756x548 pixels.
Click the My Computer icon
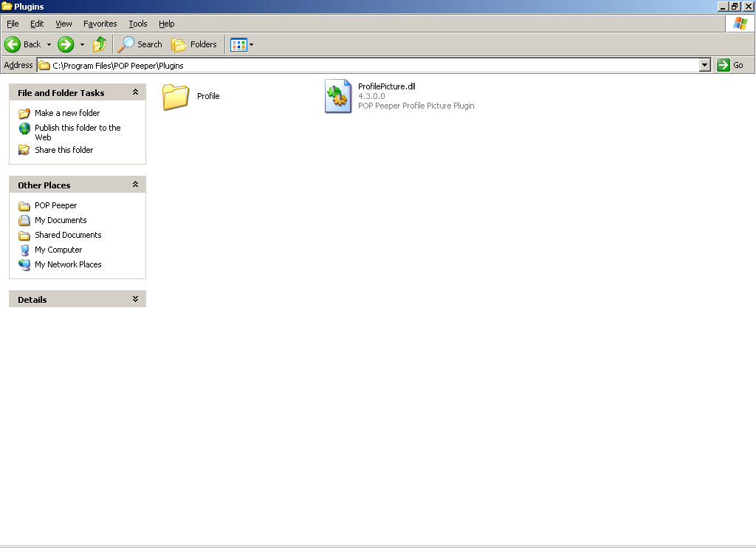(24, 250)
